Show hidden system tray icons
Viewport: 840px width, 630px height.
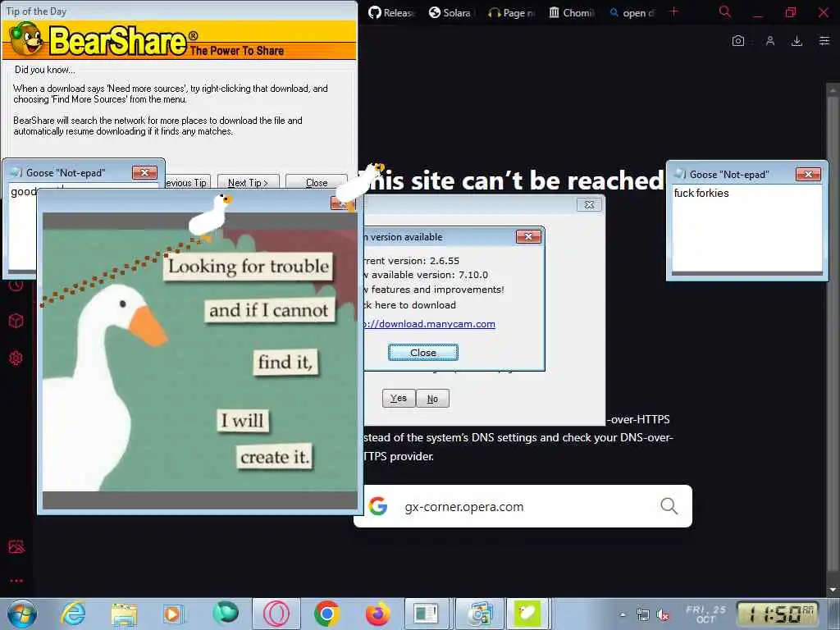click(x=623, y=615)
